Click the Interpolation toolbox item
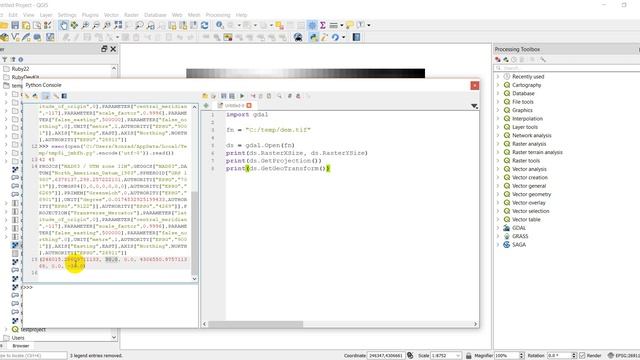The height and width of the screenshot is (360, 640). click(527, 119)
